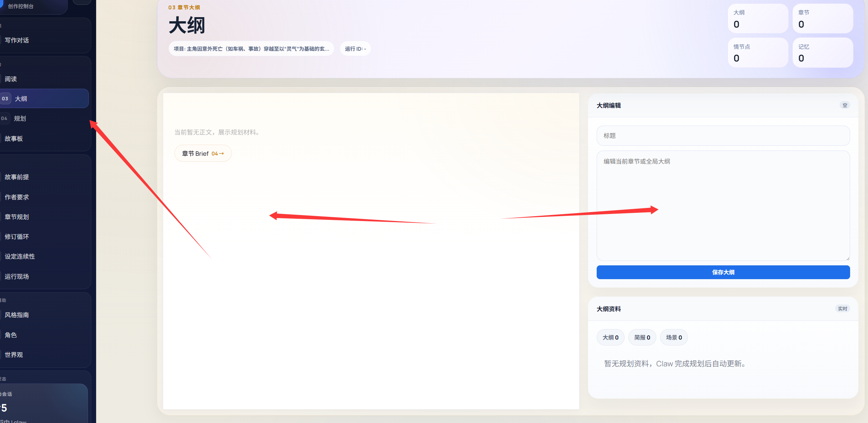Open 修订循环 sidebar entry
The width and height of the screenshot is (868, 423).
[17, 237]
